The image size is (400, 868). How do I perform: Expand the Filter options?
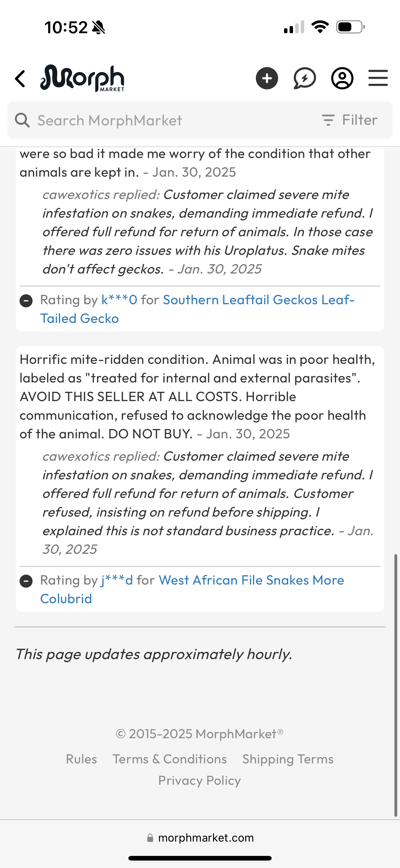pyautogui.click(x=349, y=120)
